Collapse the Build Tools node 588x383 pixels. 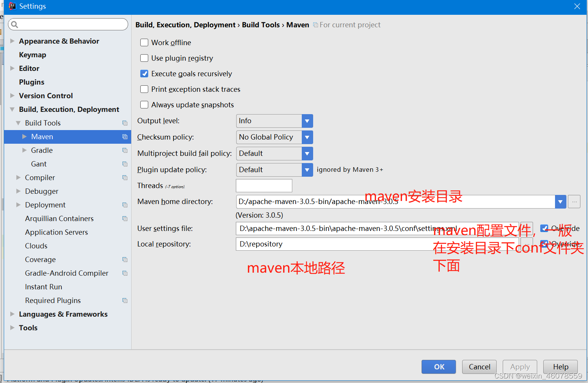[x=18, y=123]
